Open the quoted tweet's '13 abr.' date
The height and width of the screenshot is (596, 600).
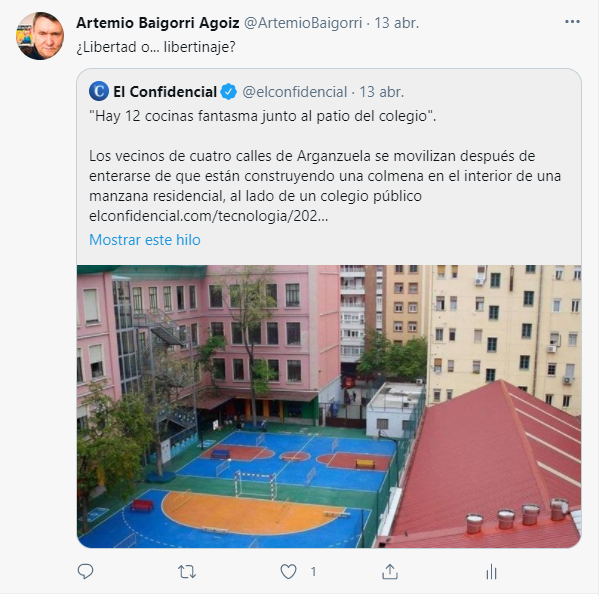click(x=381, y=92)
